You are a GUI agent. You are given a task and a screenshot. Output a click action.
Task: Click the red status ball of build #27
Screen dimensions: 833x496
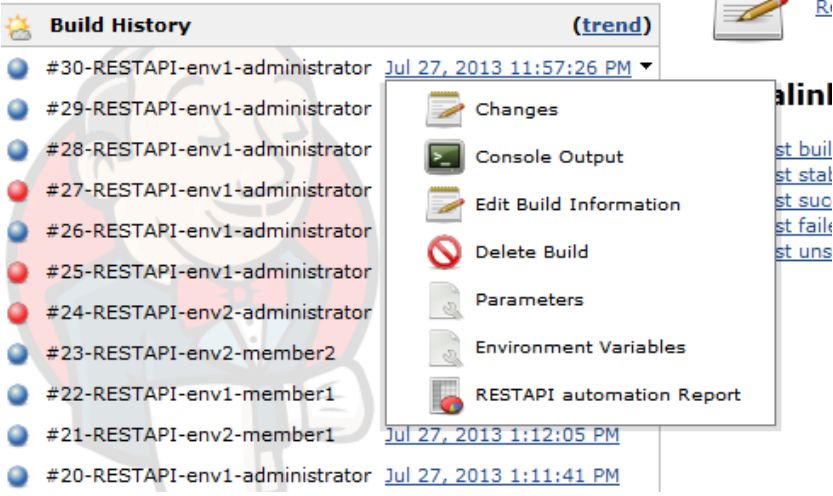click(18, 191)
